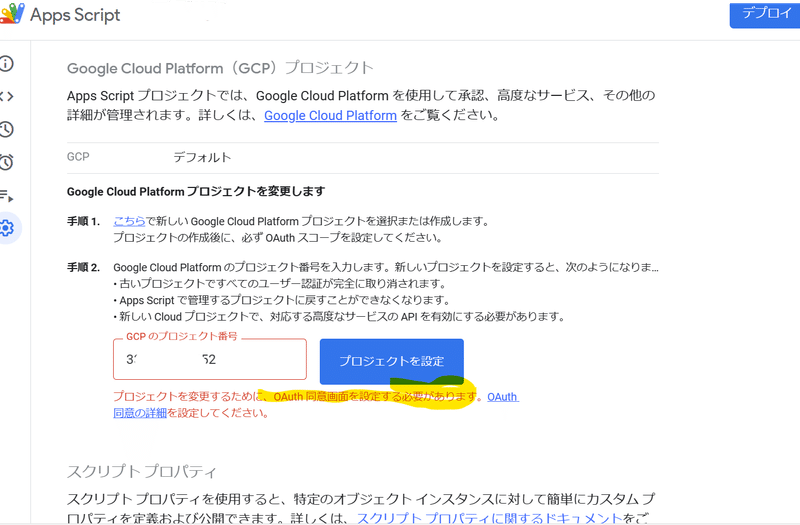Click the GCP row label
The height and width of the screenshot is (525, 800).
point(78,157)
